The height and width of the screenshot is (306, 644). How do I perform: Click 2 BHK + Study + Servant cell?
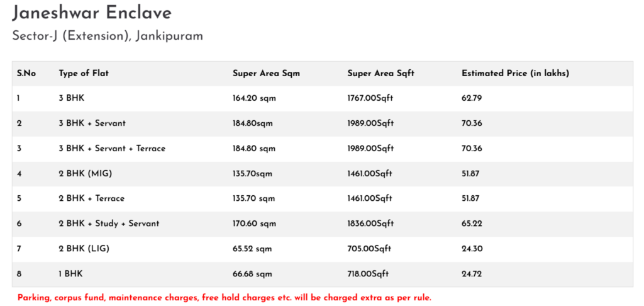coord(109,224)
